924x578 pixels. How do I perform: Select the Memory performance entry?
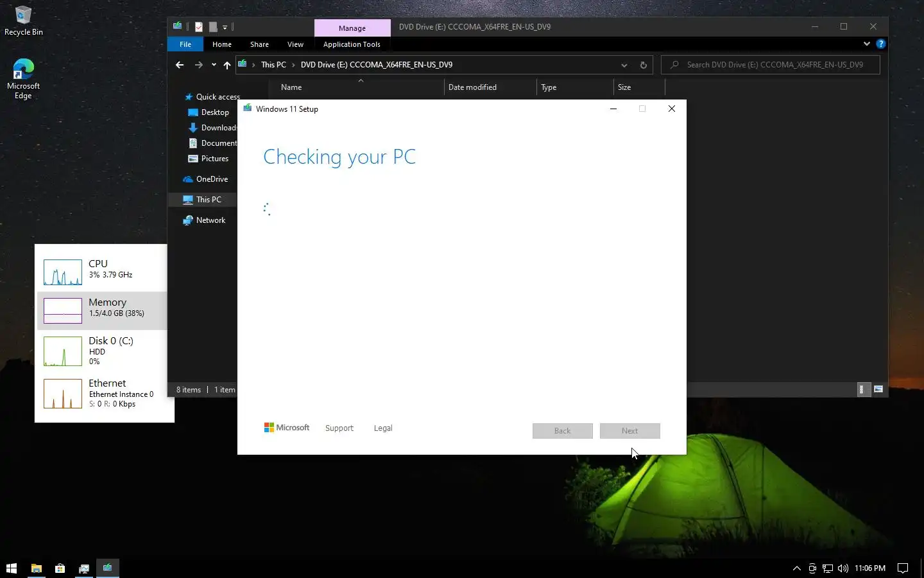click(x=103, y=310)
